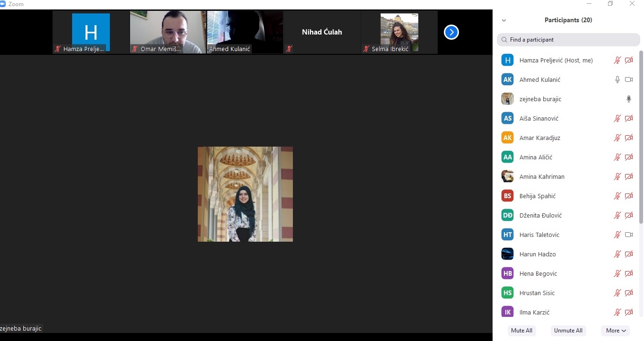644x341 pixels.
Task: Open the More dropdown menu
Action: (x=616, y=331)
